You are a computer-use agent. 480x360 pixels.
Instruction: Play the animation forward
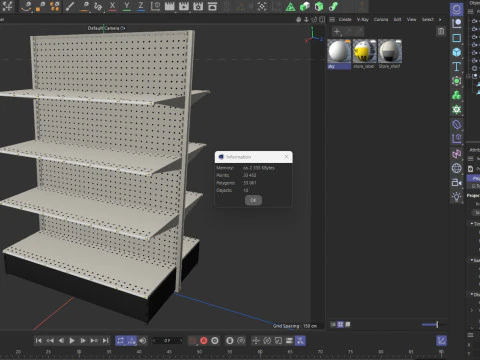coord(72,340)
